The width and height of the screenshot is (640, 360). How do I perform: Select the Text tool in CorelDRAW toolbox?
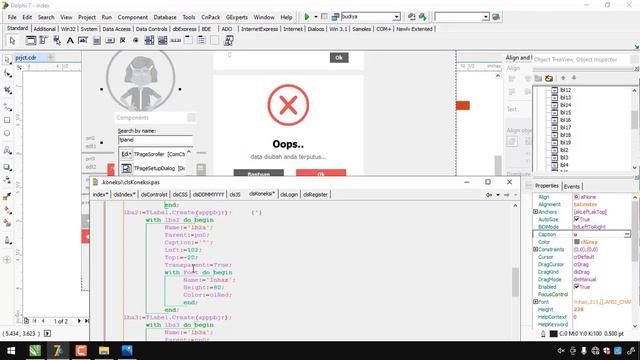(7, 151)
